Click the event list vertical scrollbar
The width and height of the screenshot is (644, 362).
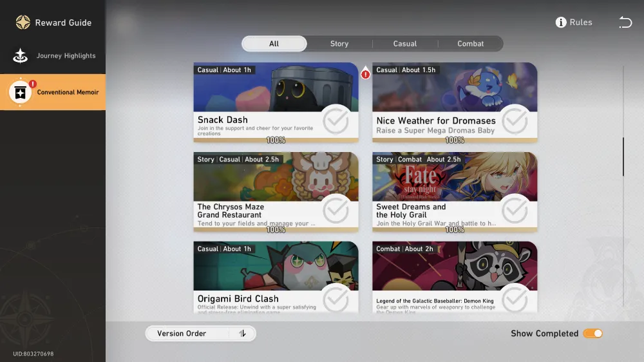point(623,157)
